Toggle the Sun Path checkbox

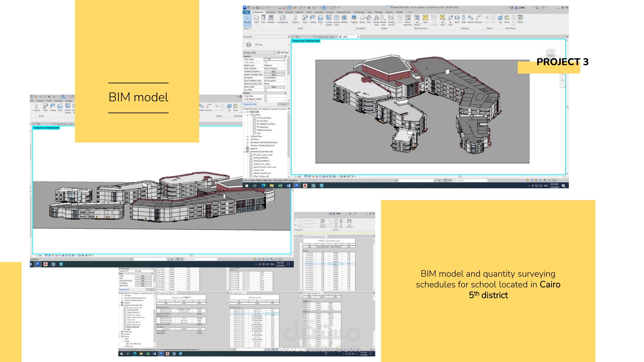click(x=266, y=90)
